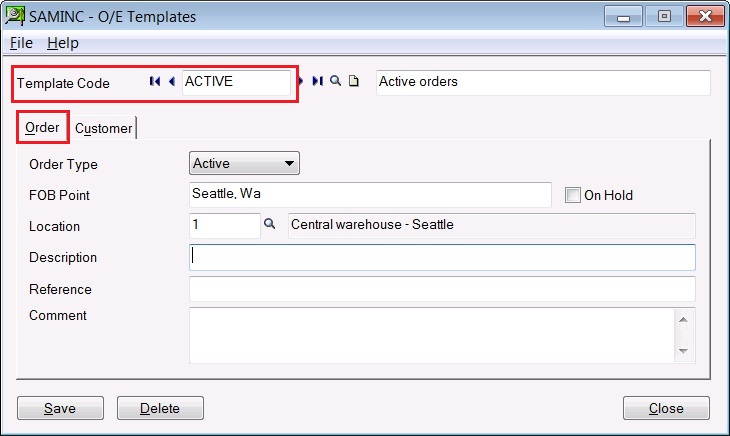The height and width of the screenshot is (436, 730).
Task: Switch to the Customer tab
Action: point(103,128)
